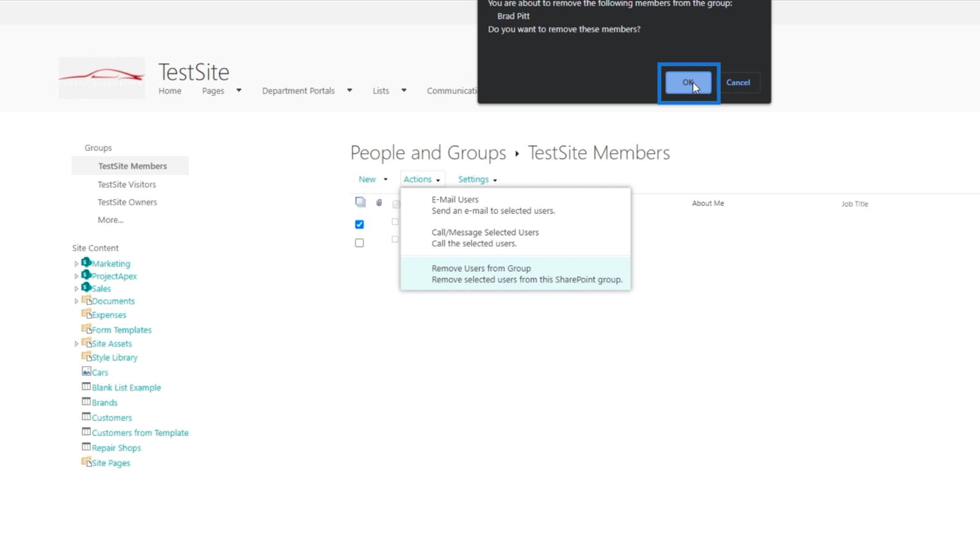Open the Pages navigation item
Image resolution: width=980 pixels, height=552 pixels.
[x=213, y=91]
